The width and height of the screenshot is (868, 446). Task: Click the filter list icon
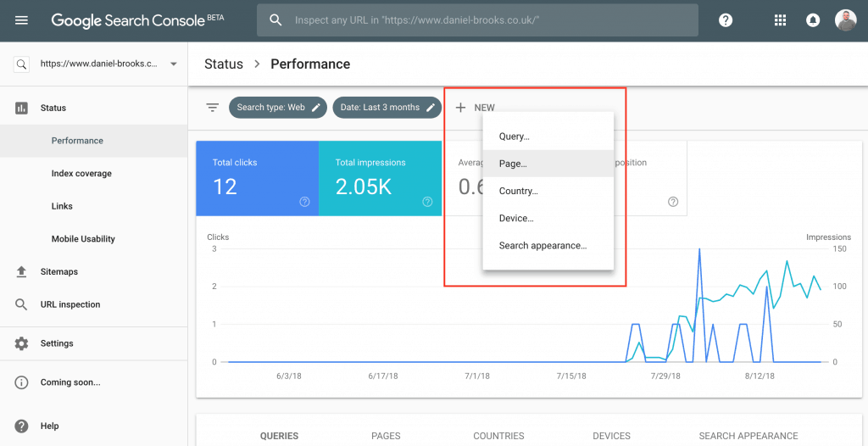[x=213, y=108]
